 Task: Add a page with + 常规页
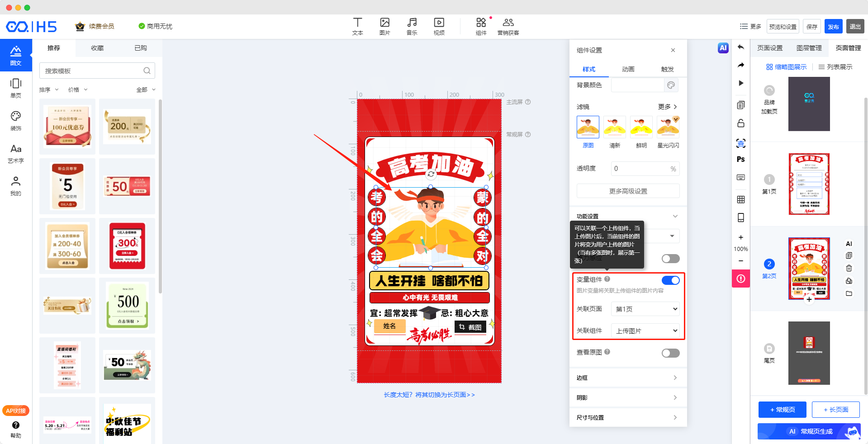point(783,410)
